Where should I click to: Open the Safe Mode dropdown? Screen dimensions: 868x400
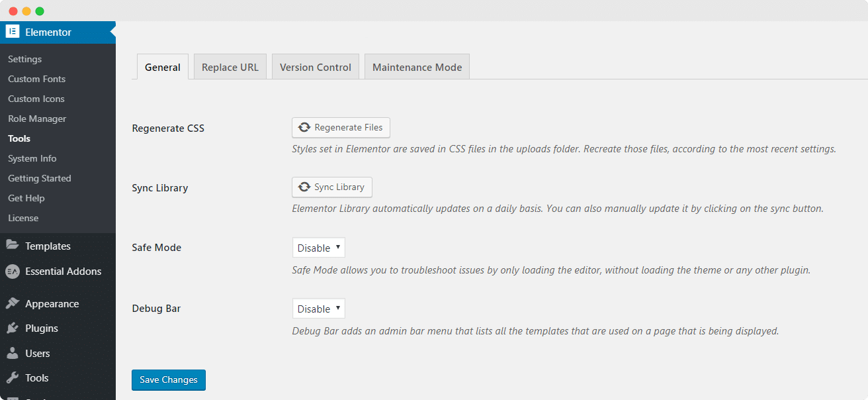pos(319,248)
